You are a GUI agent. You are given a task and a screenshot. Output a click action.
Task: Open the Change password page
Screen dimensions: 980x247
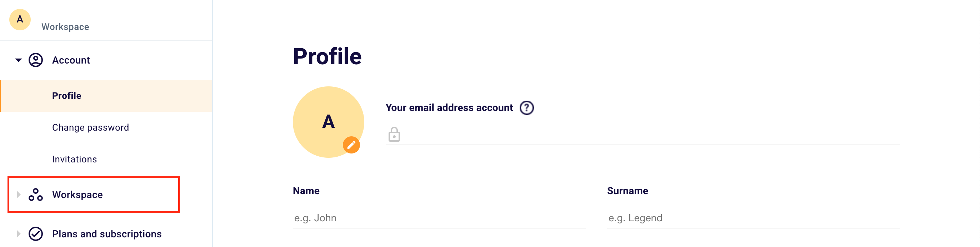(91, 127)
